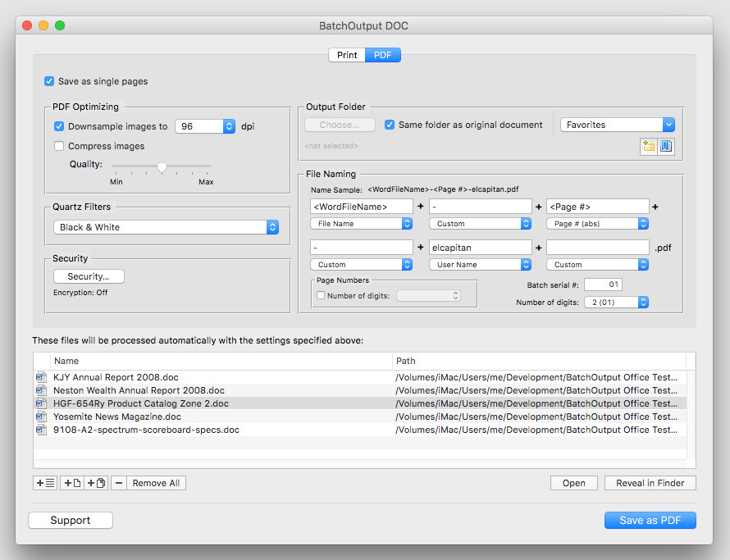
Task: Switch to the Print tab
Action: pos(347,55)
